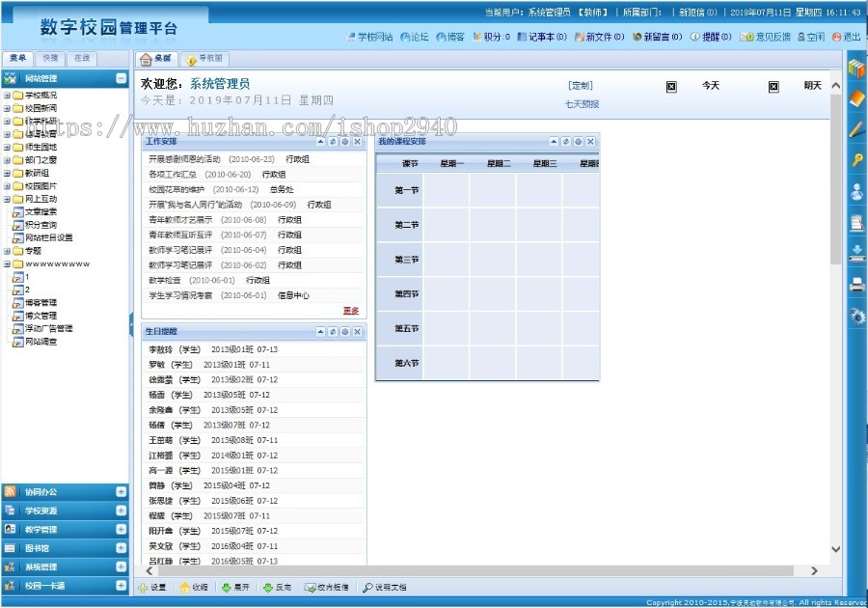Image resolution: width=868 pixels, height=608 pixels.
Task: Click the printer icon in right sidebar
Action: 856,285
